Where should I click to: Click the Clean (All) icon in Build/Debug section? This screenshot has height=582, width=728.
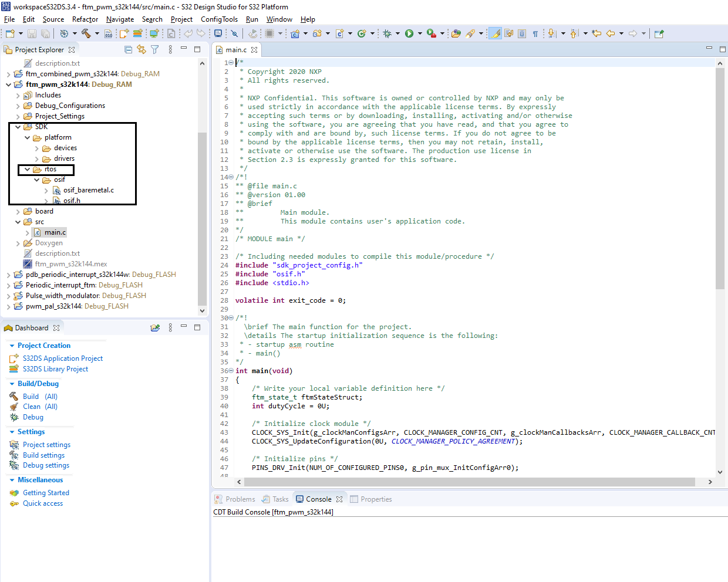tap(15, 406)
